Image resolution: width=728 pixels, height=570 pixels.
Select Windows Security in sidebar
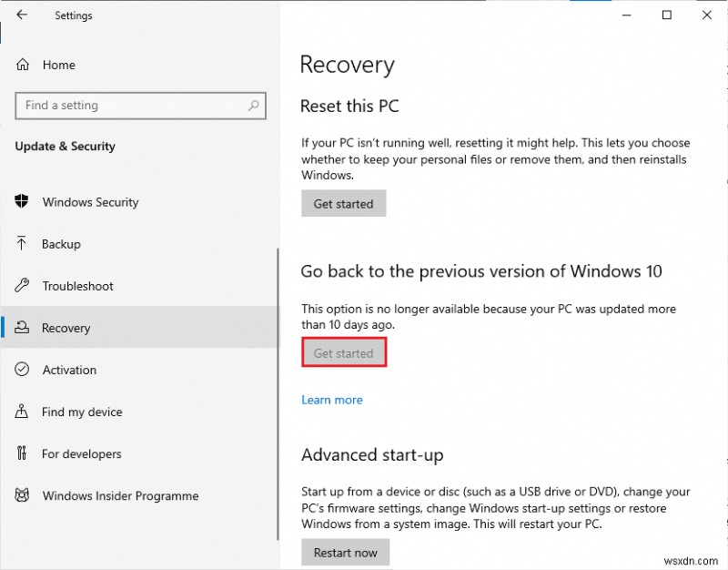click(x=90, y=202)
